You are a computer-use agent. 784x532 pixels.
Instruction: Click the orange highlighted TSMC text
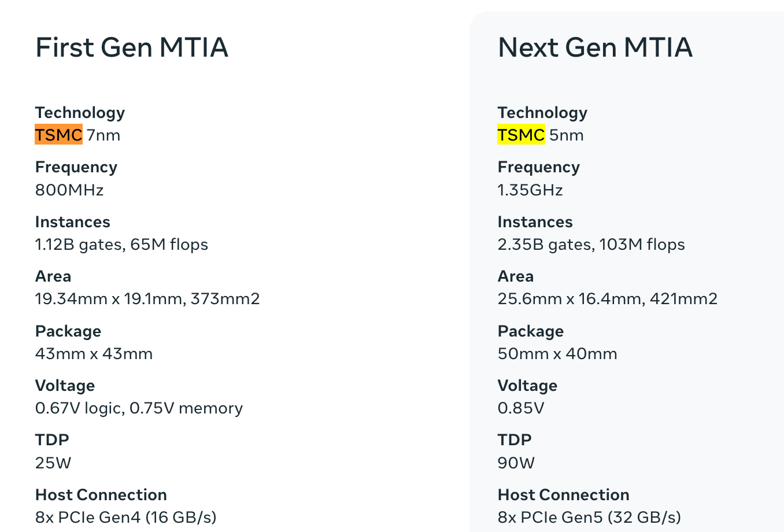point(58,135)
